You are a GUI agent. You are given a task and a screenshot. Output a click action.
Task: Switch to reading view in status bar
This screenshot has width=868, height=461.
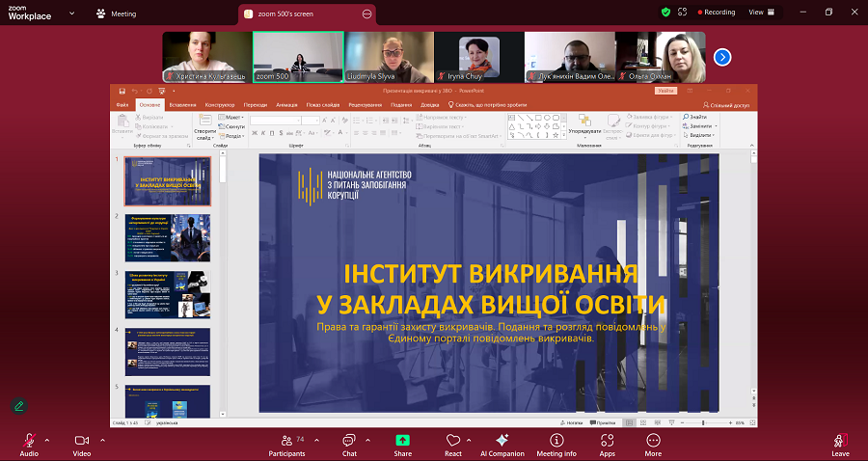tap(656, 422)
